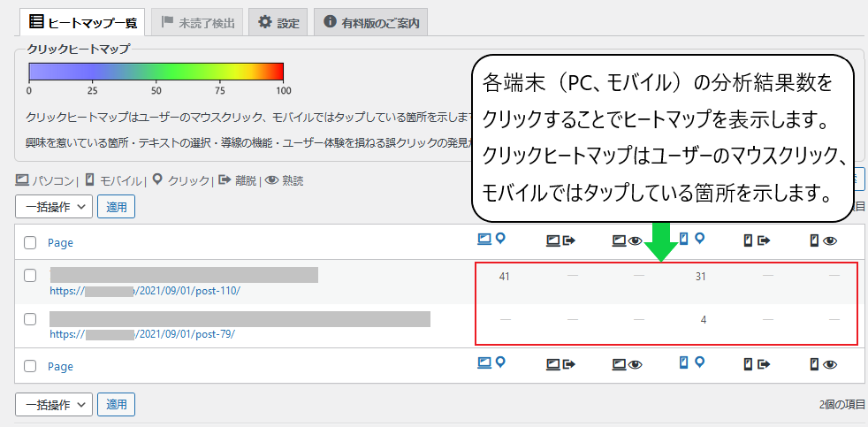
Task: Open the post-110 page URL link
Action: (x=144, y=291)
